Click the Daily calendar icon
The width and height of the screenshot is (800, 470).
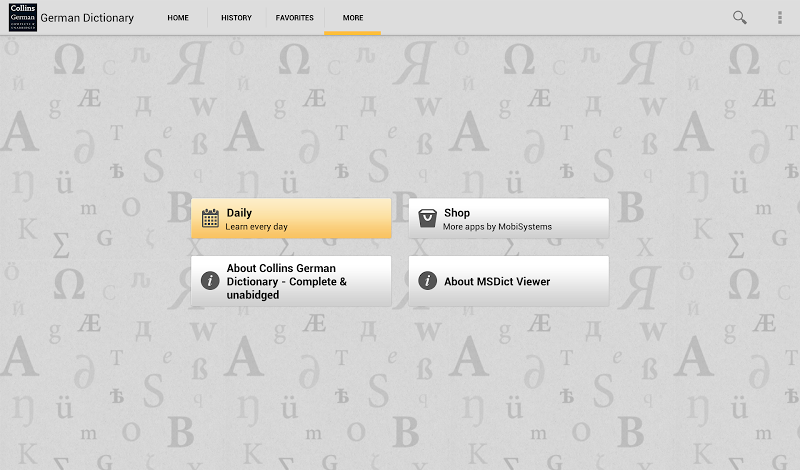tap(210, 218)
